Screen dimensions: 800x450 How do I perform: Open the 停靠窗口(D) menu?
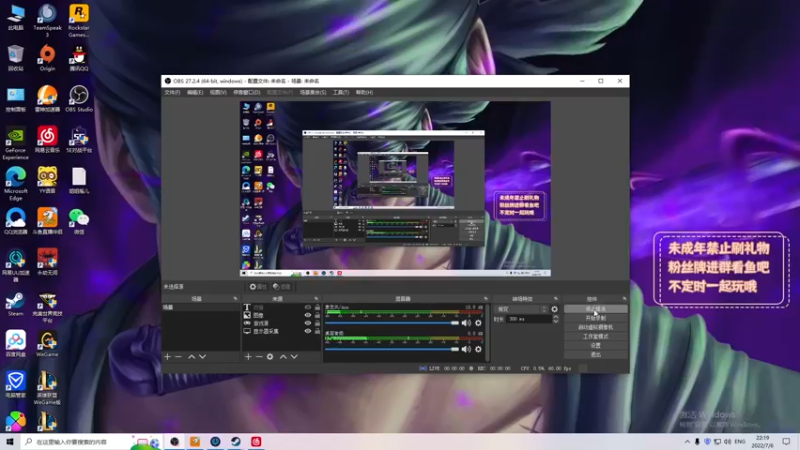coord(246,92)
